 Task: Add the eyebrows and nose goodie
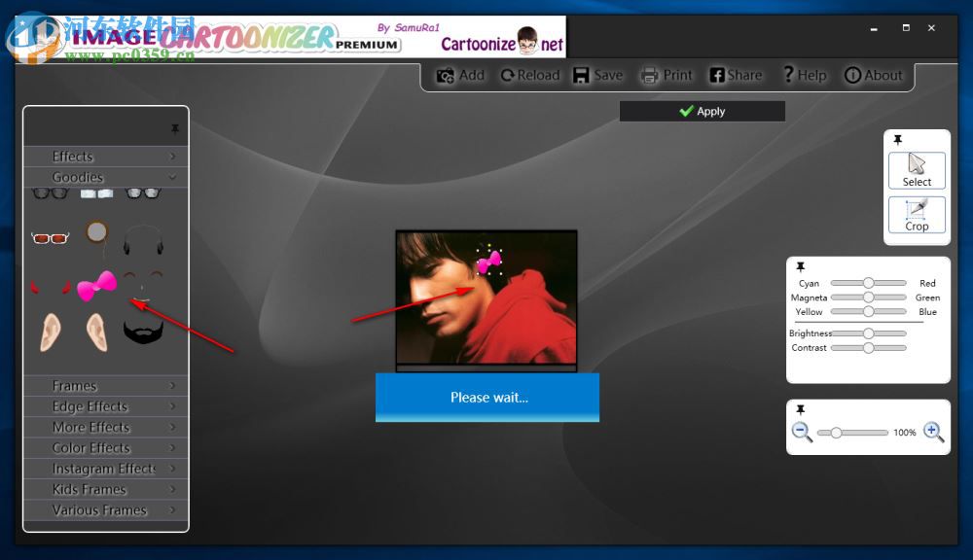pos(143,285)
